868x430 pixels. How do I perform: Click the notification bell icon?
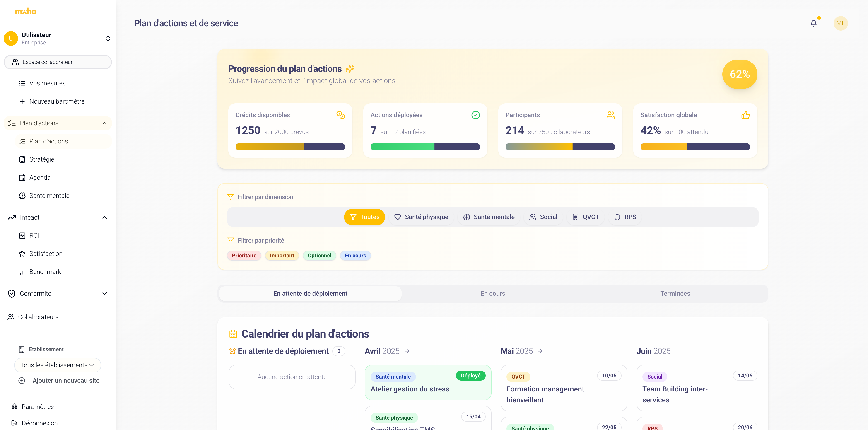click(x=813, y=23)
